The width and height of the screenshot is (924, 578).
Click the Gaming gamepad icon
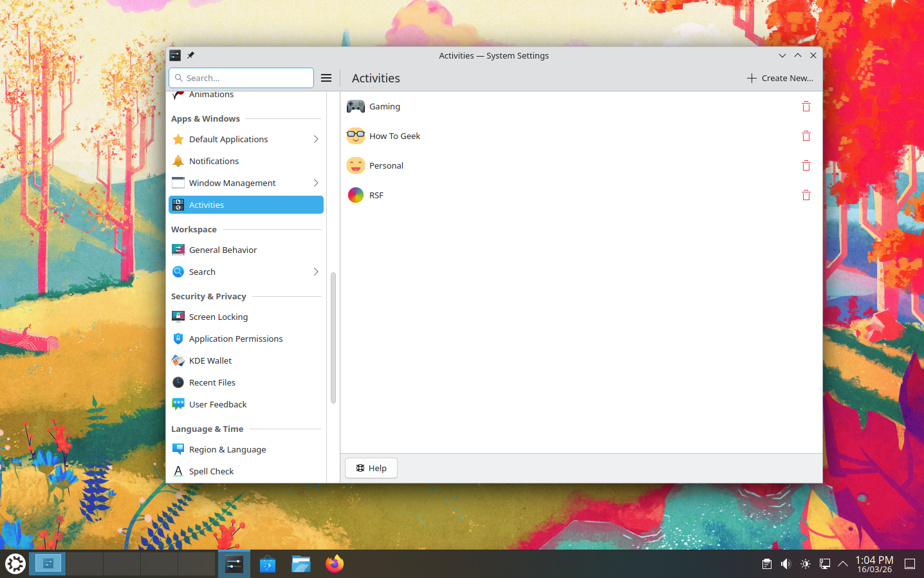pos(356,107)
